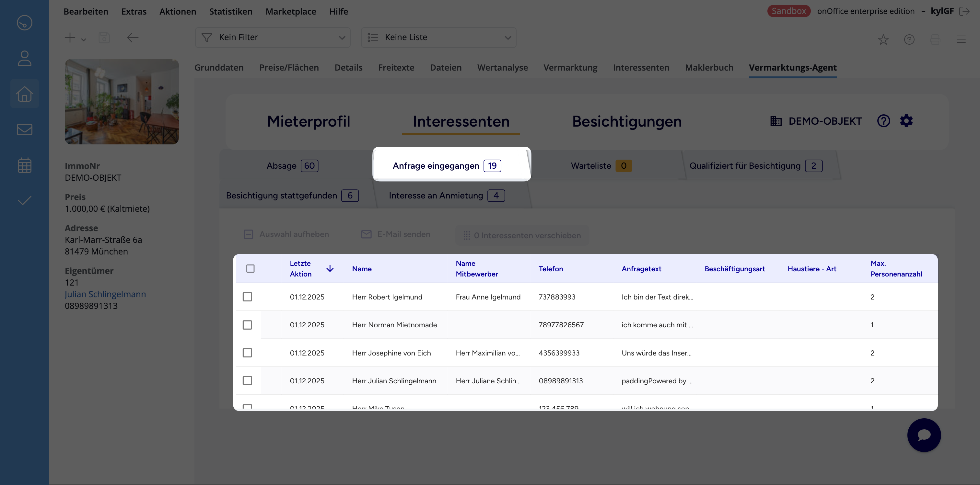Check the row for Herr Robert Igelmund

click(x=248, y=297)
